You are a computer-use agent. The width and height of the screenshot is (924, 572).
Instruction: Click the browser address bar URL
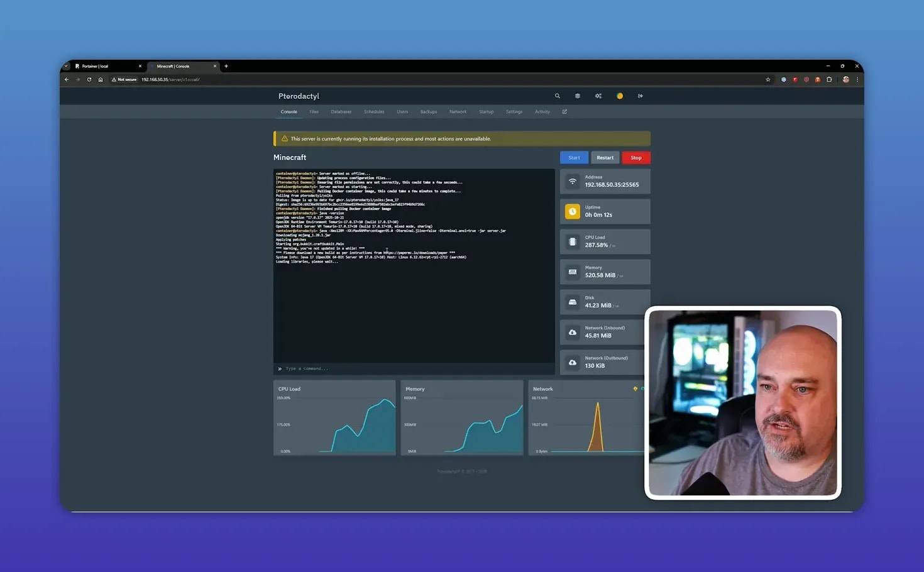tap(170, 80)
